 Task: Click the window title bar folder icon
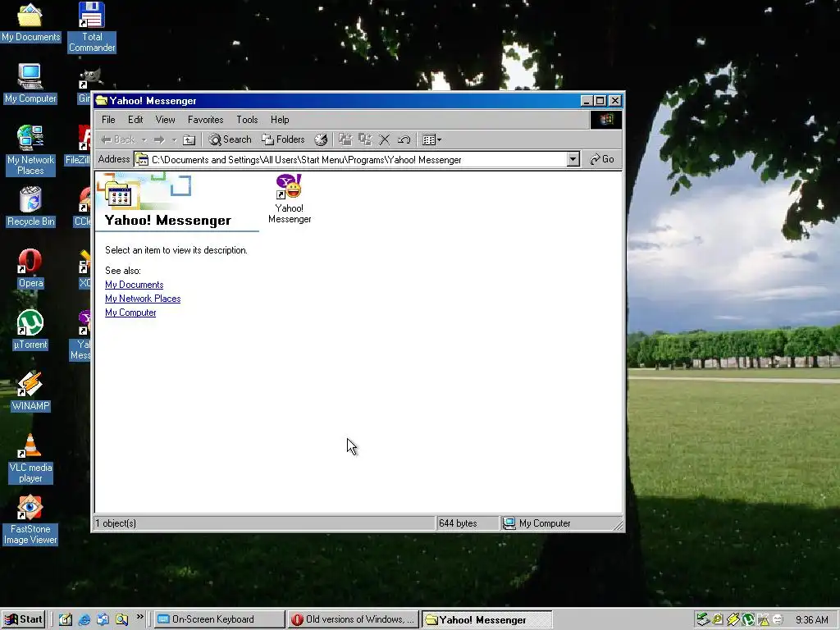(101, 101)
